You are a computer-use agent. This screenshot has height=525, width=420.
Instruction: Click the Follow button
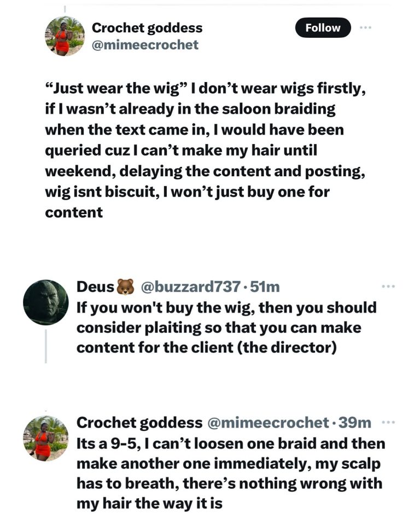pyautogui.click(x=323, y=28)
